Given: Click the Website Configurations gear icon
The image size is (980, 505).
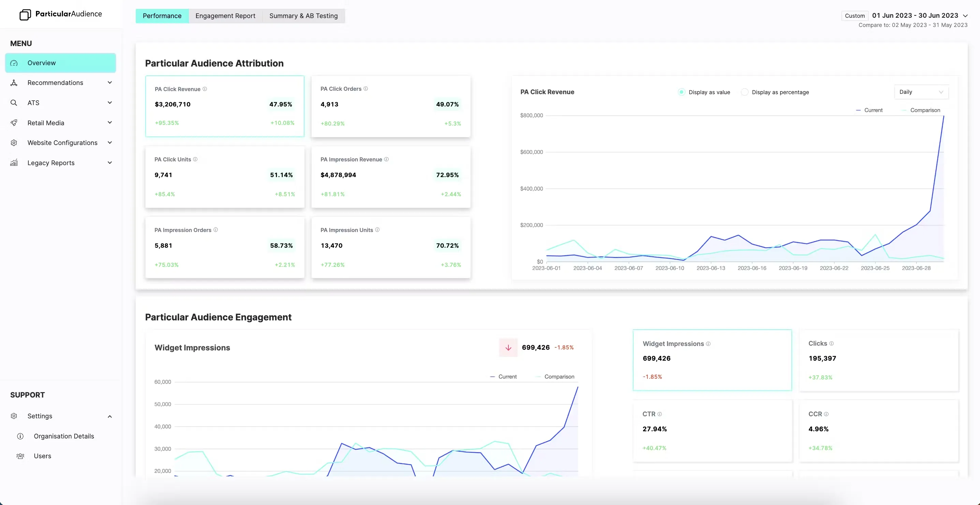Looking at the screenshot, I should point(14,143).
